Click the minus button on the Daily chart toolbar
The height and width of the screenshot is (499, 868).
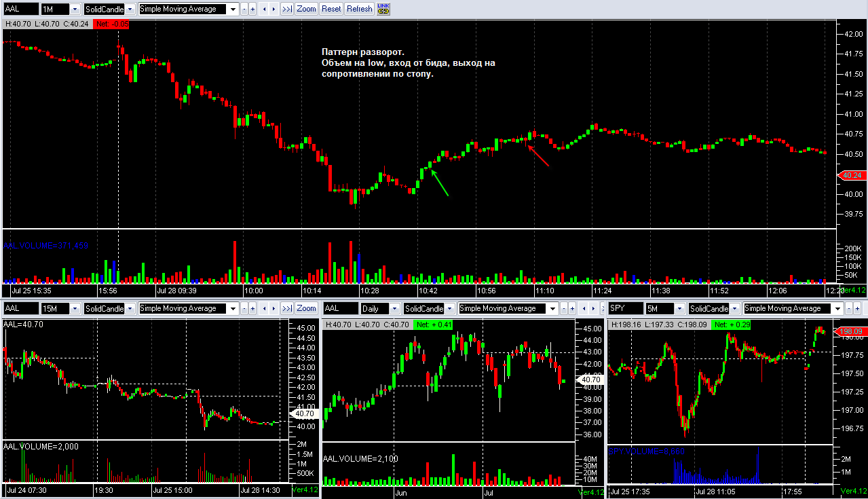tap(563, 308)
